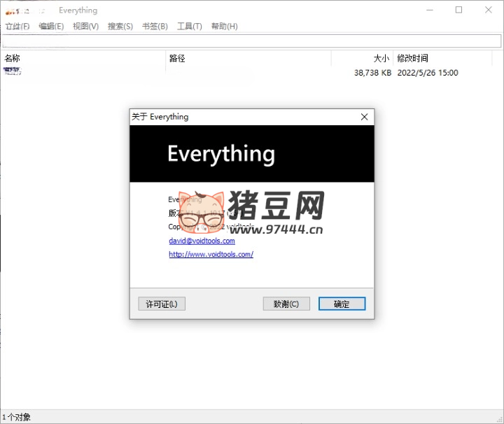Image resolution: width=504 pixels, height=424 pixels.
Task: Click the 1 个对象 status bar text
Action: click(16, 417)
